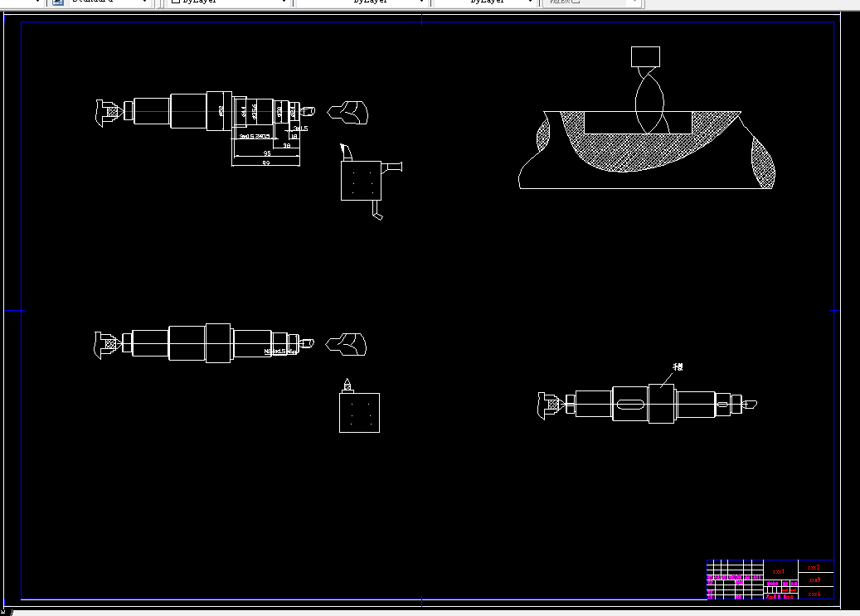Select the title block text xxx3
The height and width of the screenshot is (616, 860).
tap(814, 580)
